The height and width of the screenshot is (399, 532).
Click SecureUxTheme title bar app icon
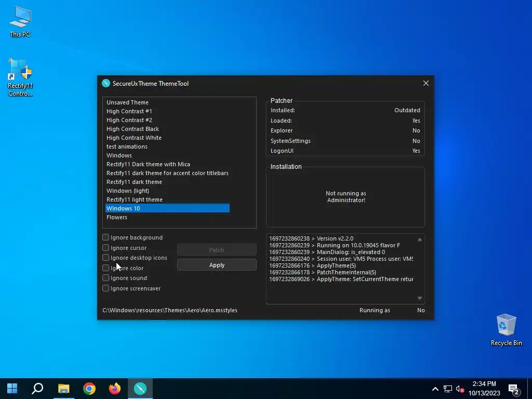pos(106,84)
